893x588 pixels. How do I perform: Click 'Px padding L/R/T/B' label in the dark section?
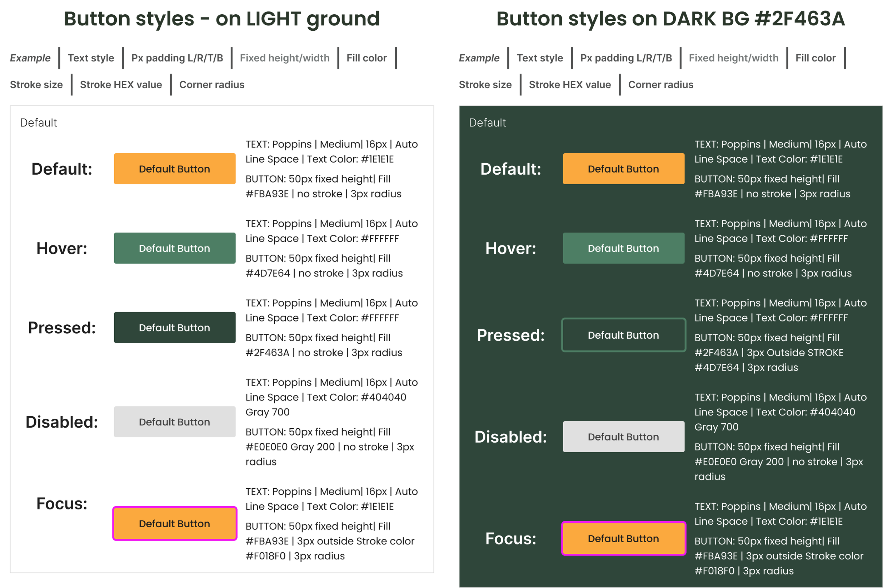click(x=626, y=58)
